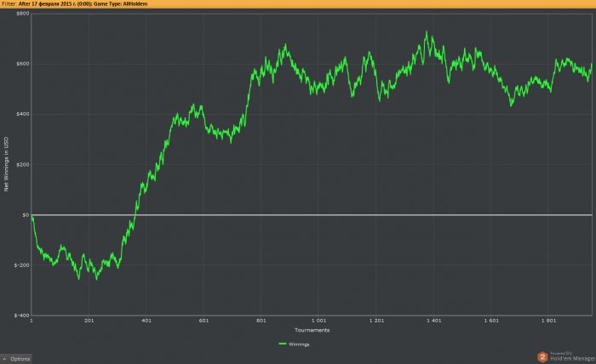The width and height of the screenshot is (596, 364).
Task: Open the Options button label
Action: [20, 359]
